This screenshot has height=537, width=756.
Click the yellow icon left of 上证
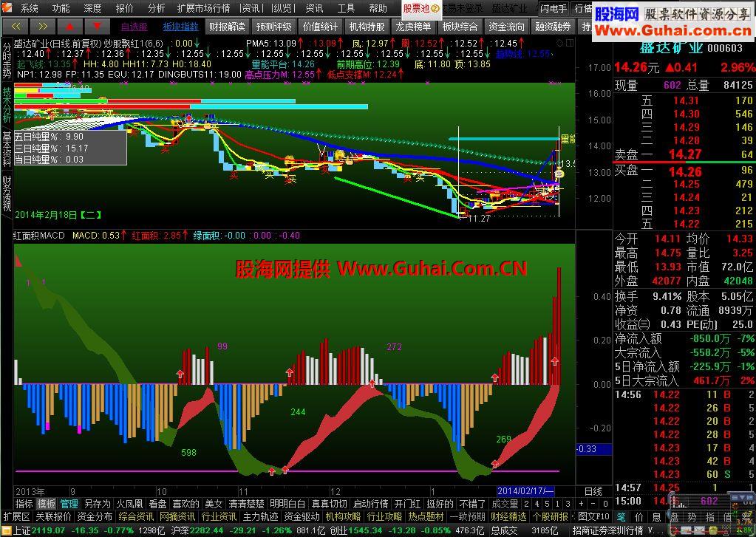[x=6, y=531]
